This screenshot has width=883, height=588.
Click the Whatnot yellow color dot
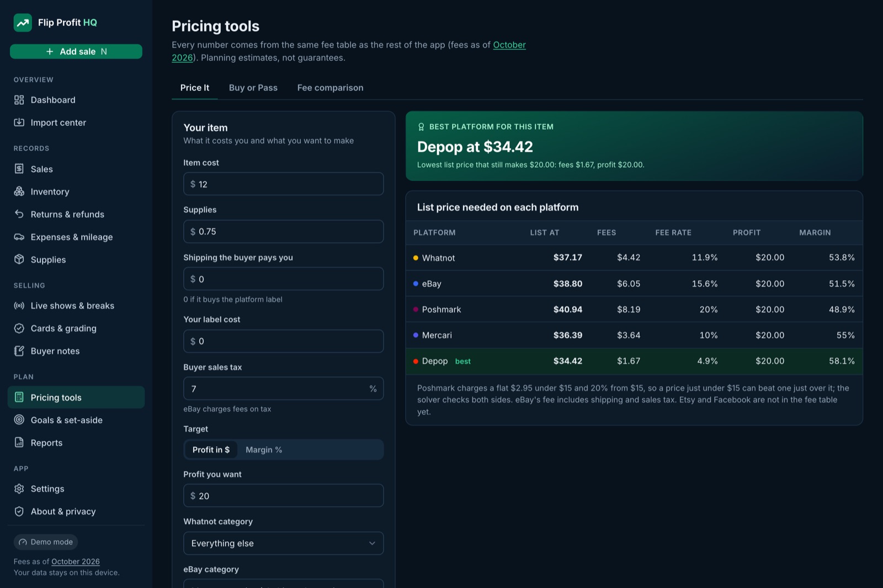(416, 258)
